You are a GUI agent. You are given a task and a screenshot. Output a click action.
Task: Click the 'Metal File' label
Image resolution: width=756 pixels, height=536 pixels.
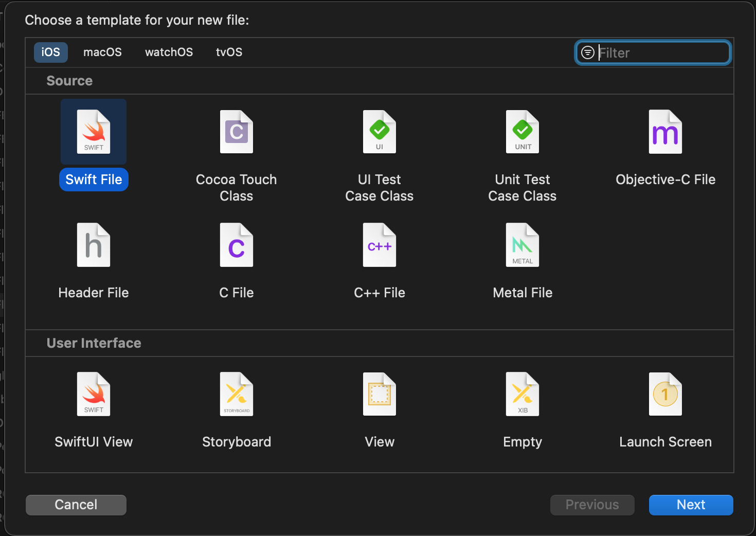523,293
